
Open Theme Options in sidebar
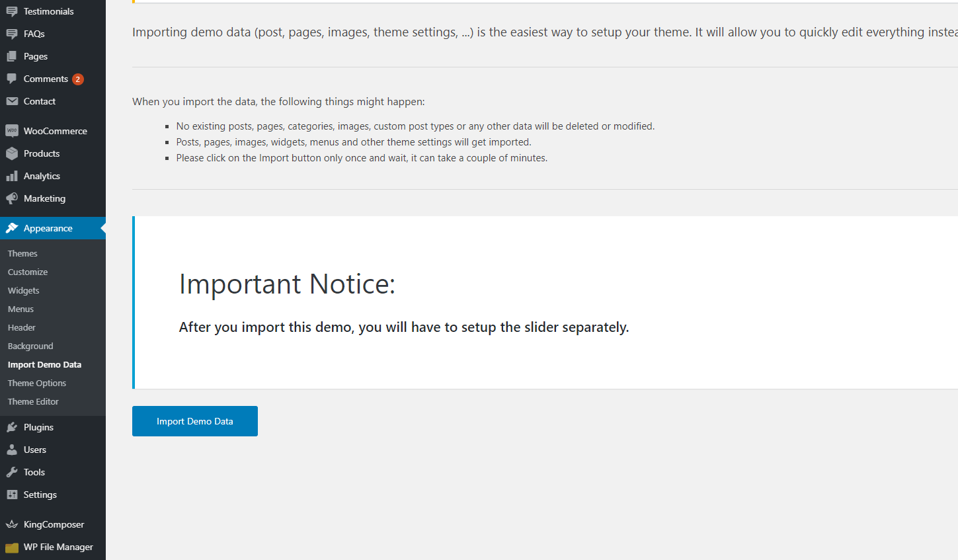pyautogui.click(x=37, y=383)
